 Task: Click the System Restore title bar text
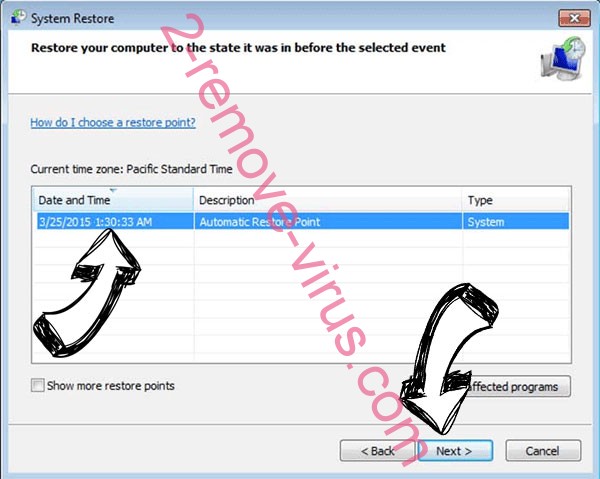pos(72,18)
